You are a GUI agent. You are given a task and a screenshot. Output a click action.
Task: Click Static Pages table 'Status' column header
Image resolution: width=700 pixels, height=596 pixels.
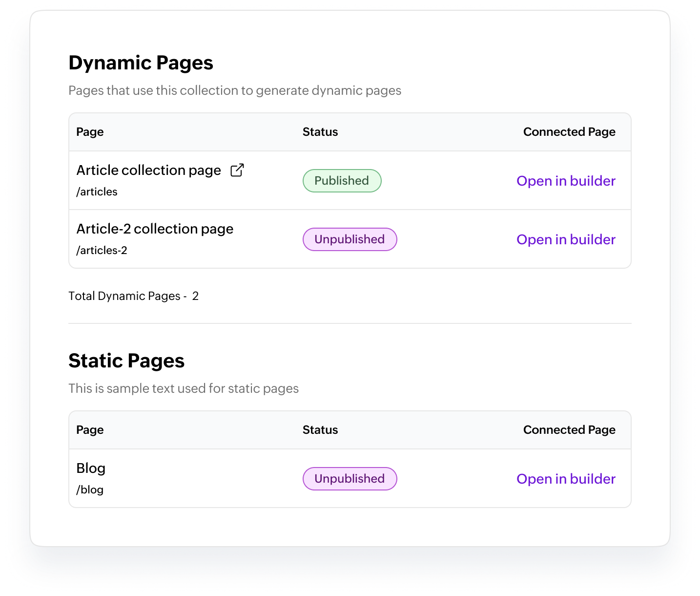[320, 430]
